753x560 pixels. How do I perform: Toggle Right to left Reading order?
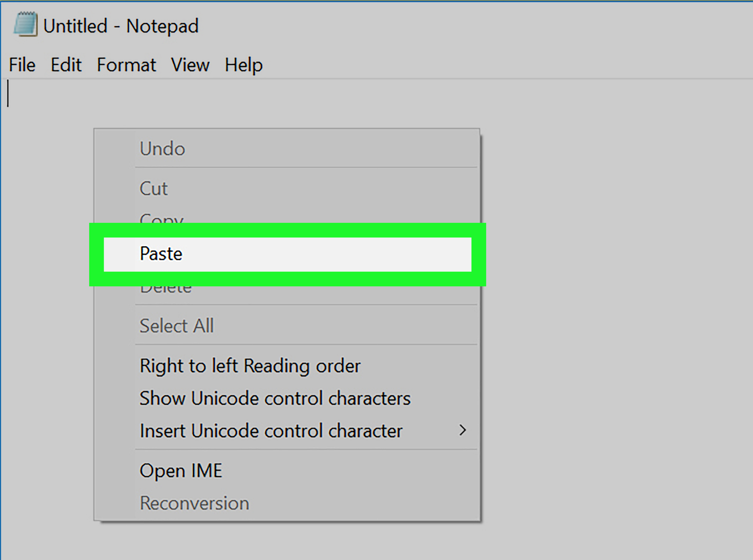click(x=250, y=366)
